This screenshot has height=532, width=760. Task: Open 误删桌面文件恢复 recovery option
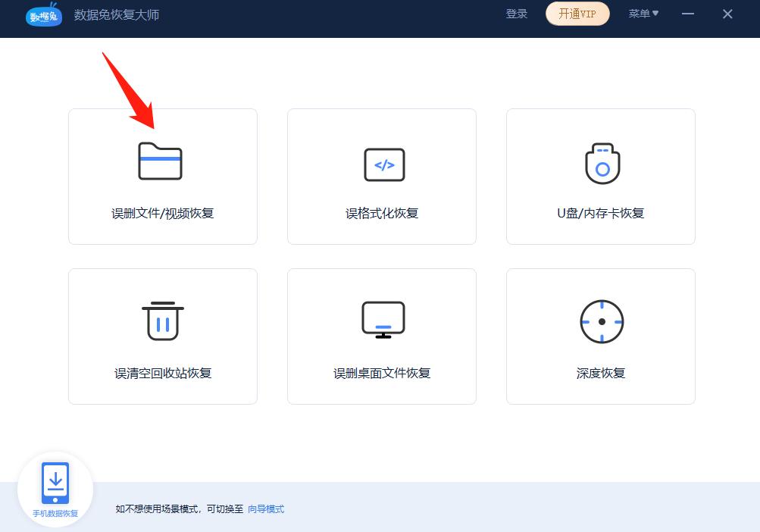(x=381, y=336)
